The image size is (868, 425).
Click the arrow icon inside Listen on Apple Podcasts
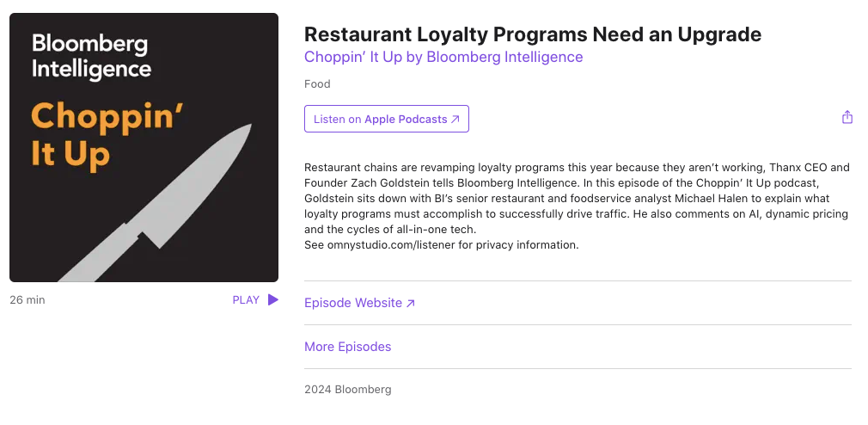(455, 119)
